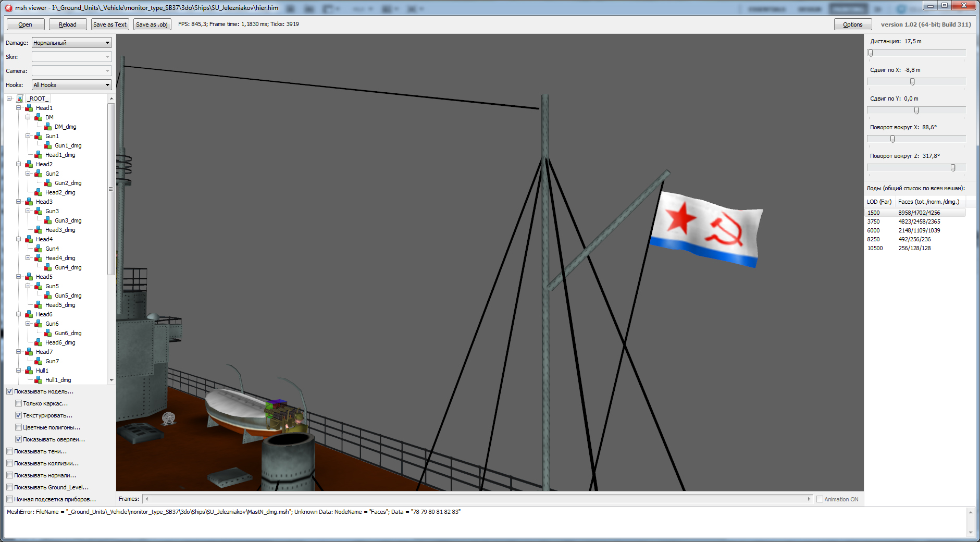This screenshot has height=542, width=980.
Task: Click the 'Поворот вокруг Z' slider thumb
Action: coord(953,168)
